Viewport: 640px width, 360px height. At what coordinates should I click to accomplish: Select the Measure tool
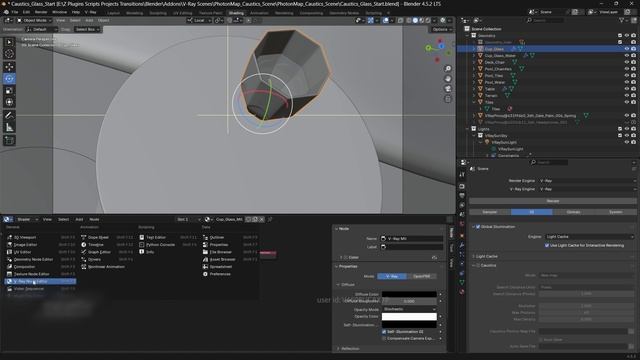pos(9,127)
